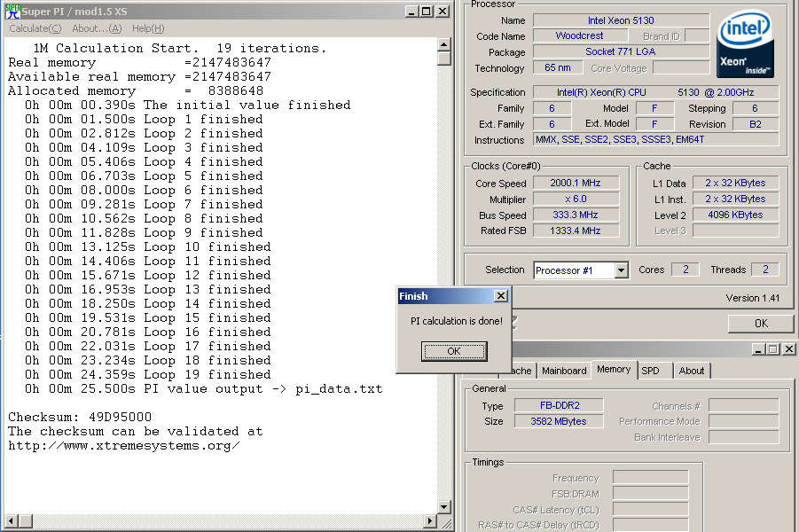Close the Super PI window
The image size is (799, 532).
443,12
